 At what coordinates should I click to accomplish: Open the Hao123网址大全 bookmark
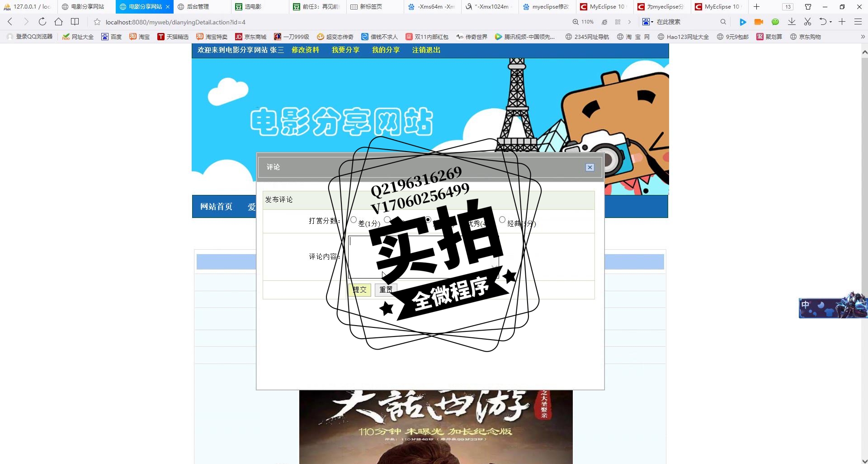click(683, 37)
